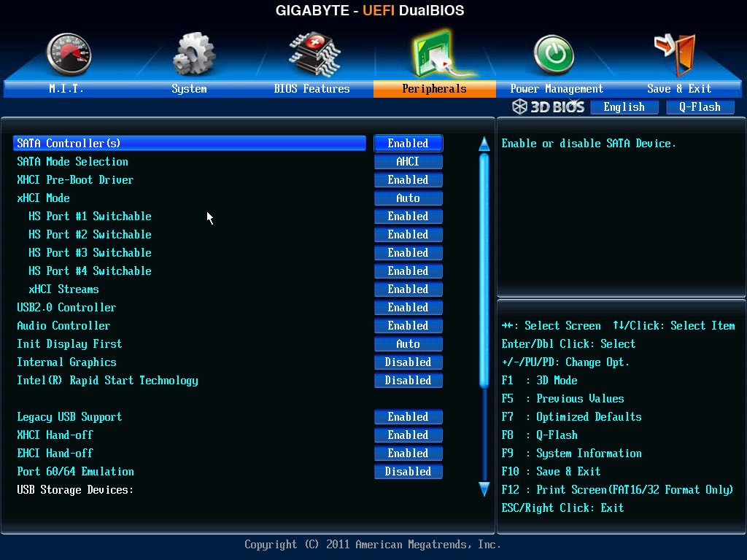Click the Power Management green power icon
This screenshot has height=560, width=747.
click(554, 55)
